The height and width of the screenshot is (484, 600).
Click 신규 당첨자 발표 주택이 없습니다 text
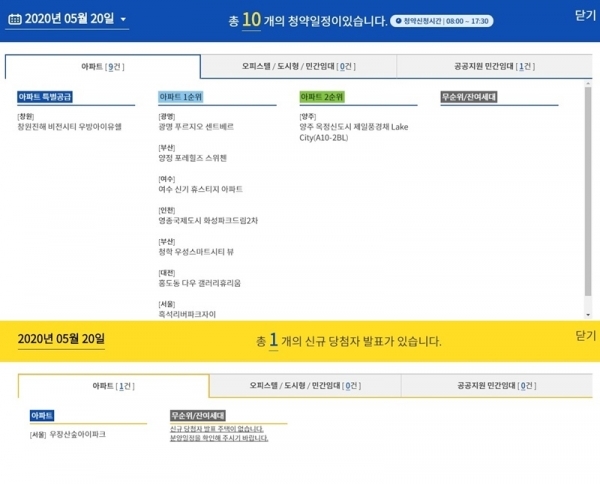point(217,429)
